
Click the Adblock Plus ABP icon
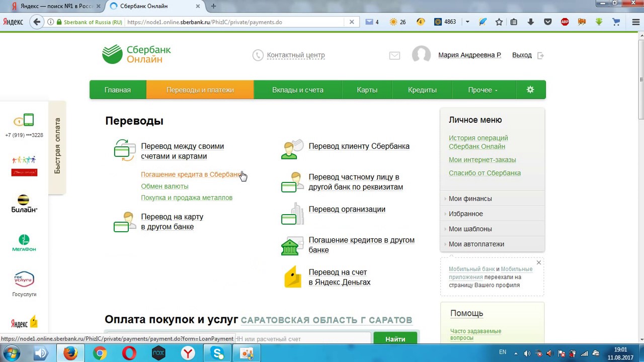(x=565, y=22)
